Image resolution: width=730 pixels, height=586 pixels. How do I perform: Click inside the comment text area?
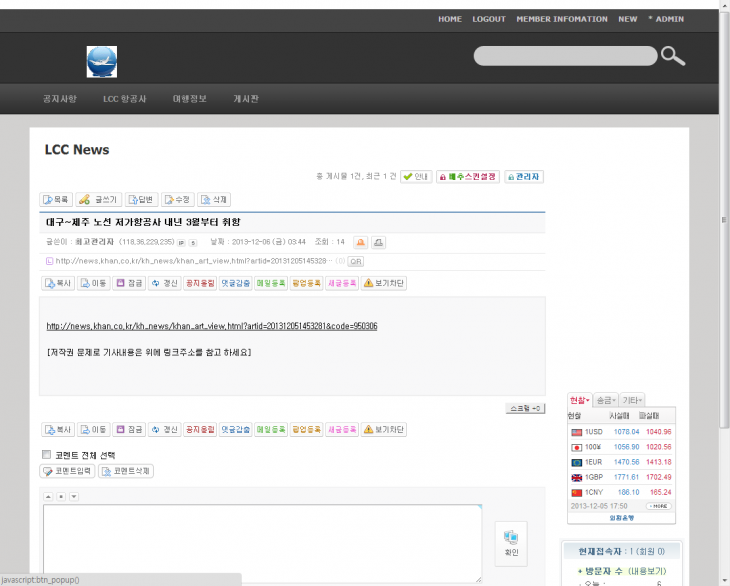262,542
